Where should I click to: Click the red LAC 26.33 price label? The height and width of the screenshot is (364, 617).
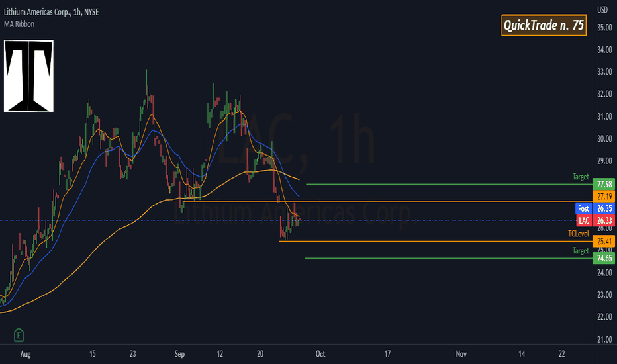click(595, 220)
